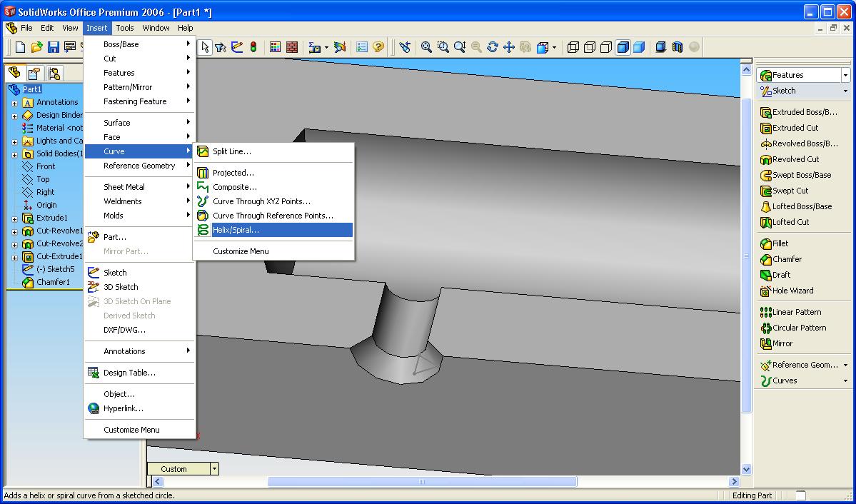Choose Design Table from Insert menu
Viewport: 856px width, 504px height.
(140, 373)
